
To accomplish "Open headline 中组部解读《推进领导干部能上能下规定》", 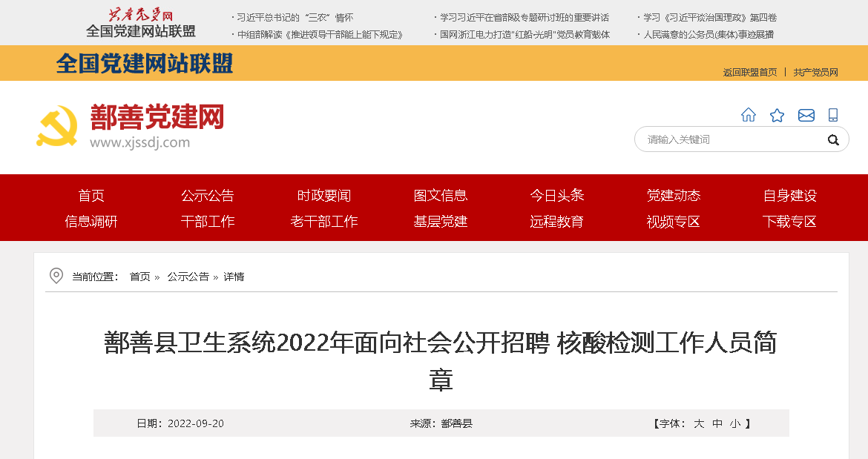I will pyautogui.click(x=320, y=35).
